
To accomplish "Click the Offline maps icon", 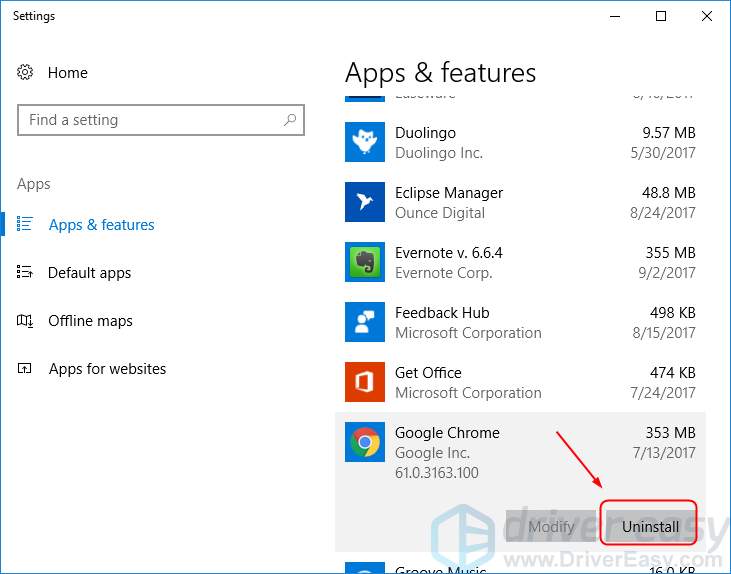I will click(24, 320).
